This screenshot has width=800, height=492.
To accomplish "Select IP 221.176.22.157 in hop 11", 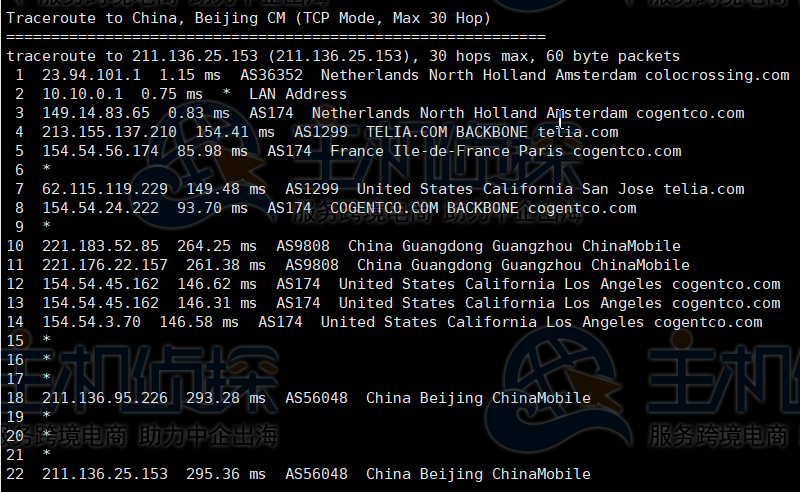I will tap(105, 265).
